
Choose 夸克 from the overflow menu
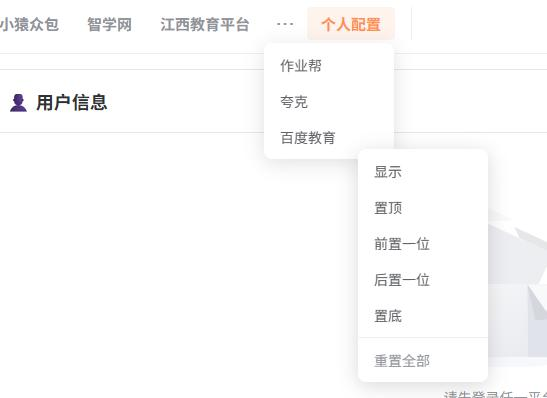(x=329, y=102)
